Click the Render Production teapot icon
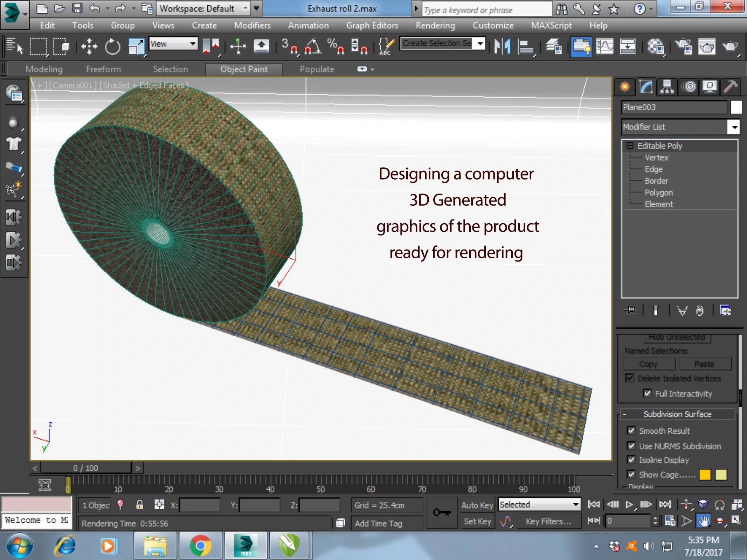 730,46
